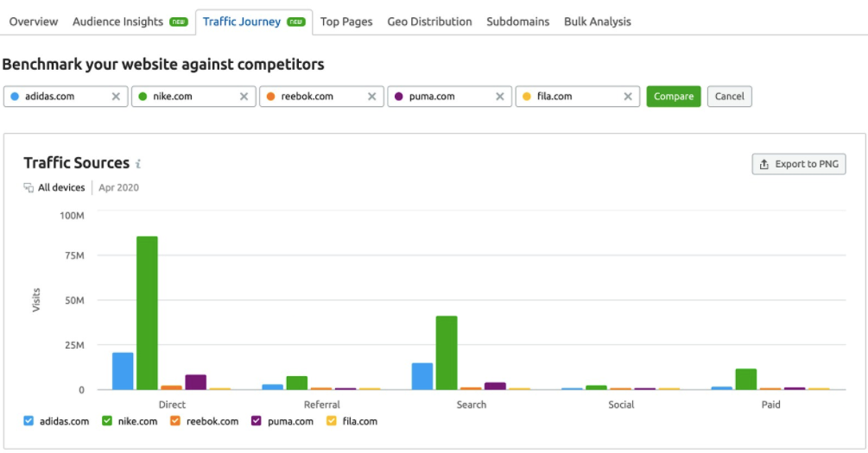Click the yellow dot beside fila.com
Image resolution: width=868 pixels, height=453 pixels.
coord(527,97)
